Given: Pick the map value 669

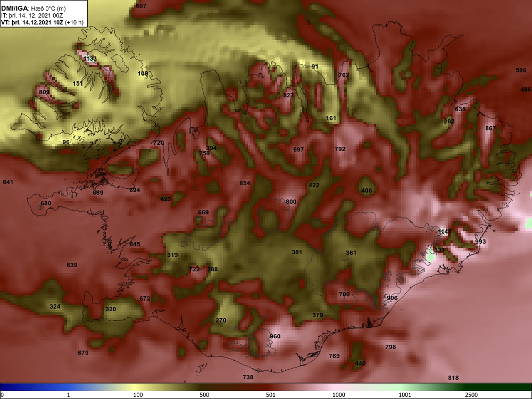Looking at the screenshot, I should [203, 212].
